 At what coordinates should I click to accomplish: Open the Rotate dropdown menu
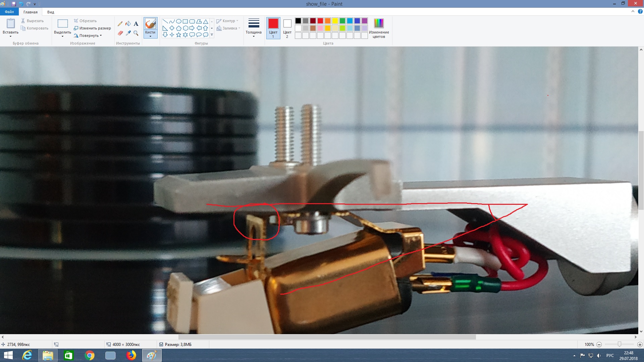click(89, 36)
